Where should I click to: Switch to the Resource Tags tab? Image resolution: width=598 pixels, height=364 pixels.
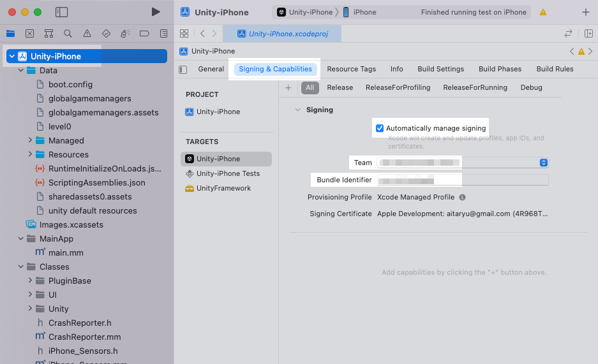(x=351, y=69)
